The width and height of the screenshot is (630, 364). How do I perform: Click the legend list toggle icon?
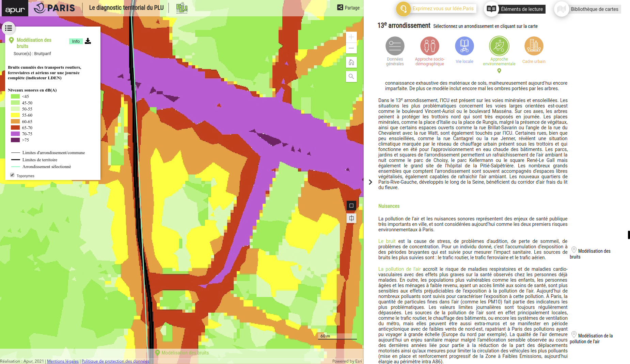pyautogui.click(x=9, y=28)
